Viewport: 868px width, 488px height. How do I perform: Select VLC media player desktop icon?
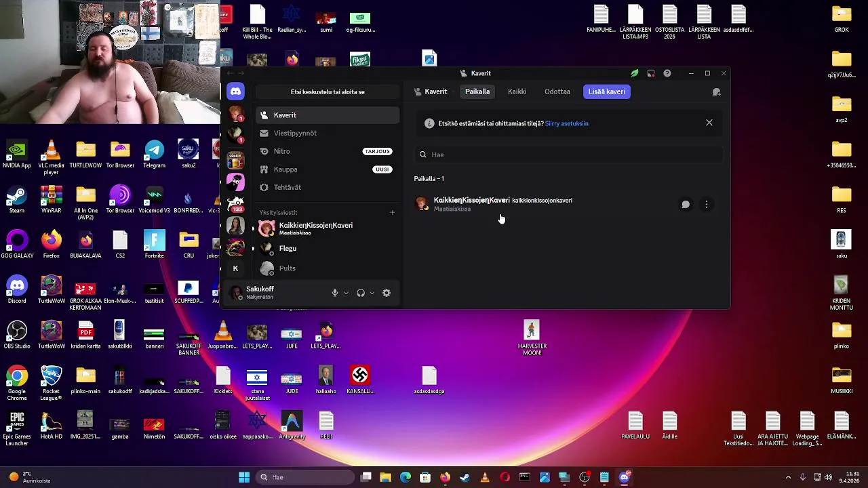click(x=52, y=157)
